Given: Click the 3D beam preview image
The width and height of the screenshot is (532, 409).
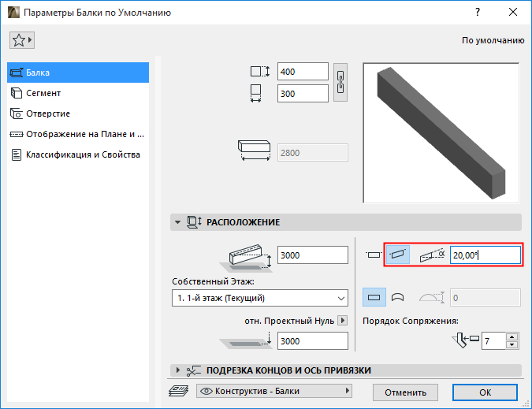Looking at the screenshot, I should [441, 133].
